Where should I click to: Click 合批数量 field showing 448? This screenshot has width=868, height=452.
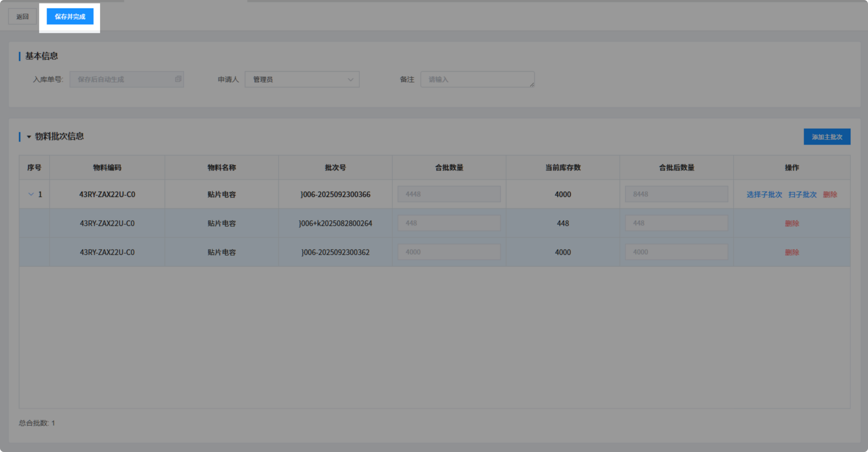[x=449, y=223]
